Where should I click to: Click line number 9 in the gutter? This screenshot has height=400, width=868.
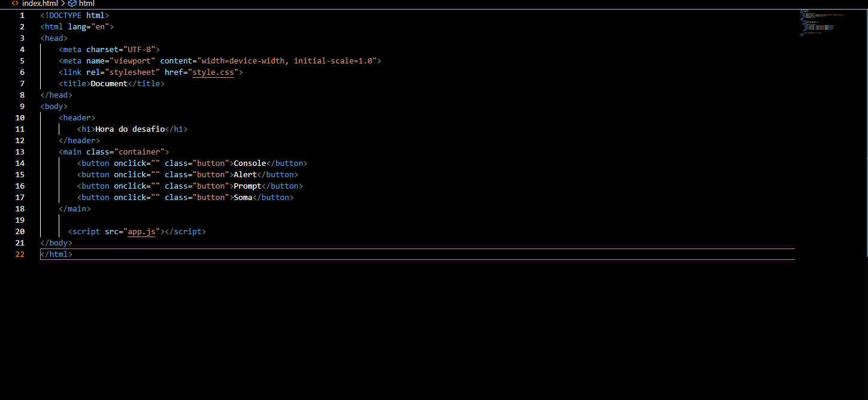(x=22, y=107)
